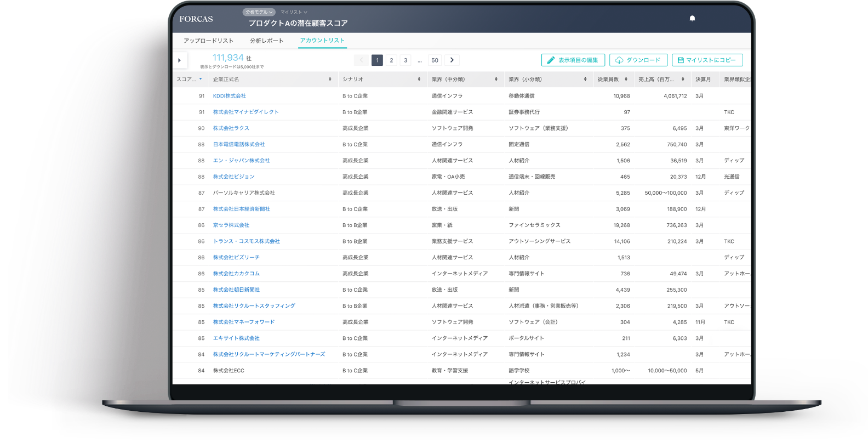
Task: Select the アカウントリスト tab
Action: pyautogui.click(x=322, y=41)
